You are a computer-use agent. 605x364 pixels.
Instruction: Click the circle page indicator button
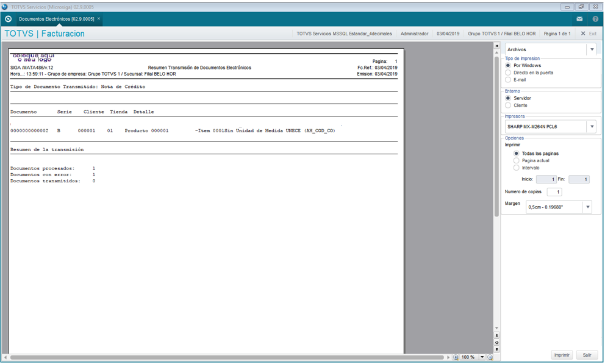tap(497, 343)
